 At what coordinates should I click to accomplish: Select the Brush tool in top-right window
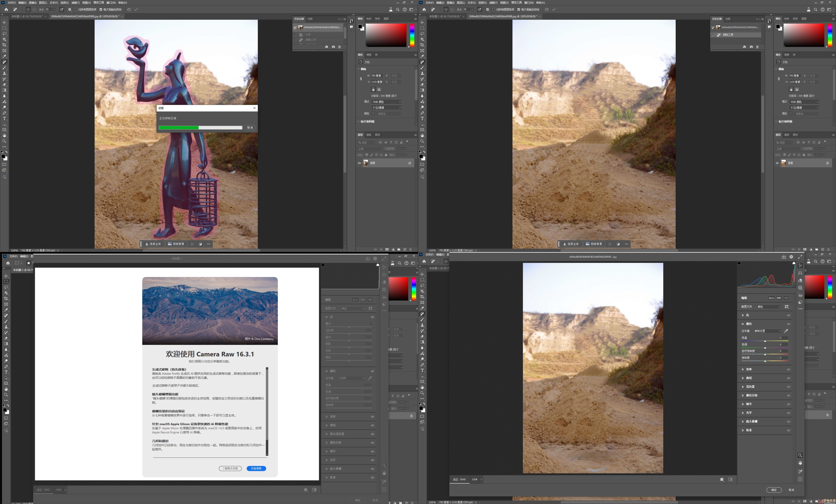pos(422,68)
